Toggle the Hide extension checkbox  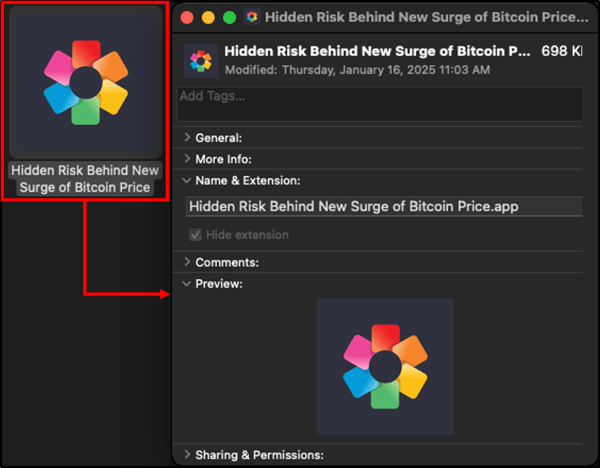(x=195, y=235)
